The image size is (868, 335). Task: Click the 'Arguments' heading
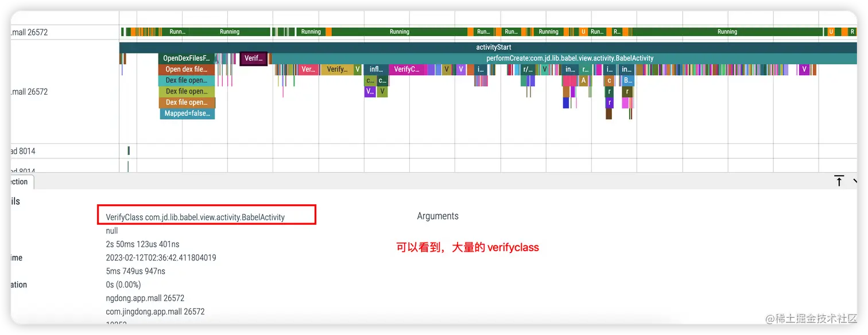[x=438, y=216]
